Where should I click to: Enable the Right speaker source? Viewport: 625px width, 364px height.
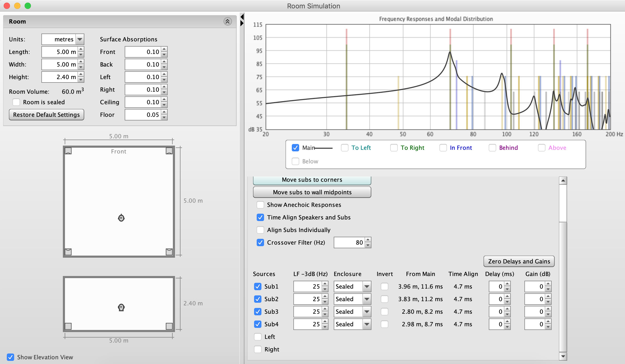(258, 349)
